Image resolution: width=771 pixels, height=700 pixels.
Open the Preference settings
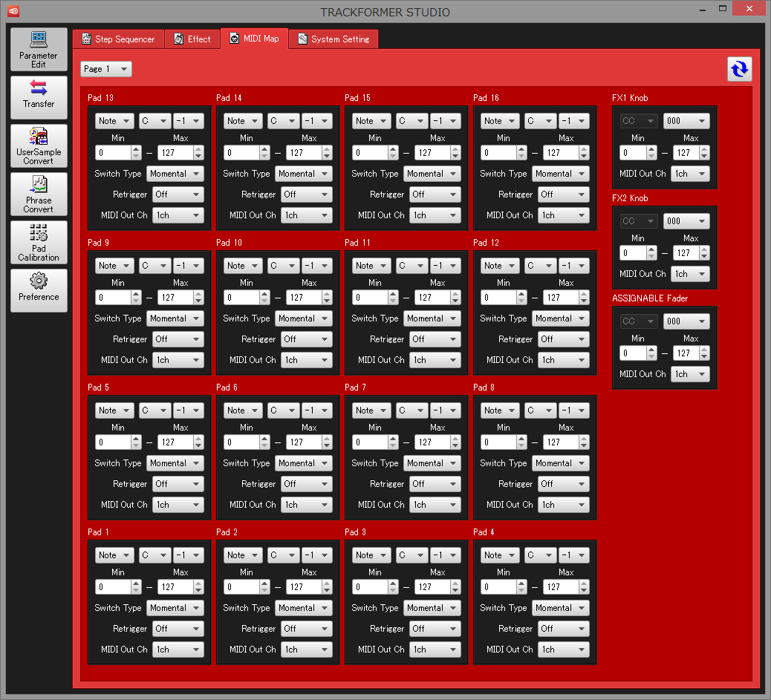point(39,290)
